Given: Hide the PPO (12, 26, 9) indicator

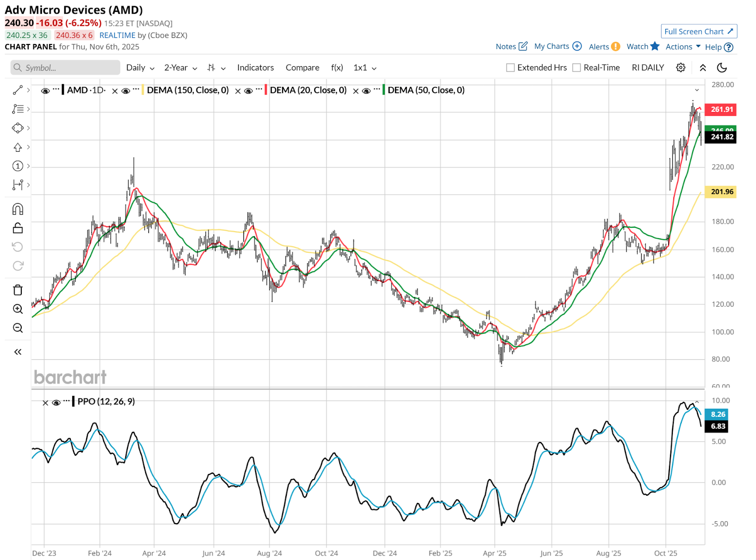Looking at the screenshot, I should [x=56, y=403].
